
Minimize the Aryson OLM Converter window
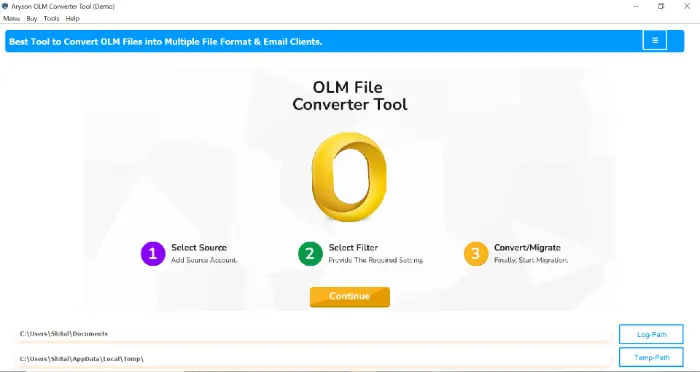(x=636, y=6)
